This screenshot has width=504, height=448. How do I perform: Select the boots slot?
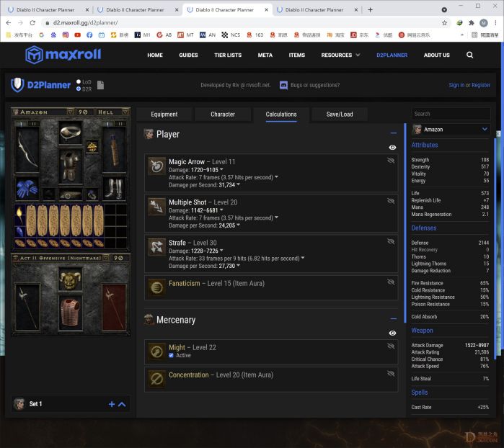click(x=114, y=189)
